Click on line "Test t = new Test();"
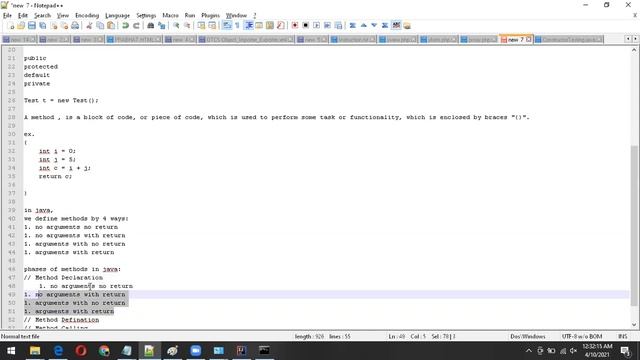This screenshot has width=640, height=360. click(x=61, y=100)
